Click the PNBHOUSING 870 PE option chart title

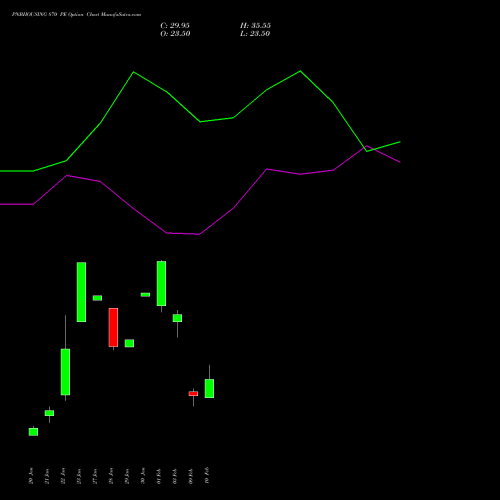(76, 15)
